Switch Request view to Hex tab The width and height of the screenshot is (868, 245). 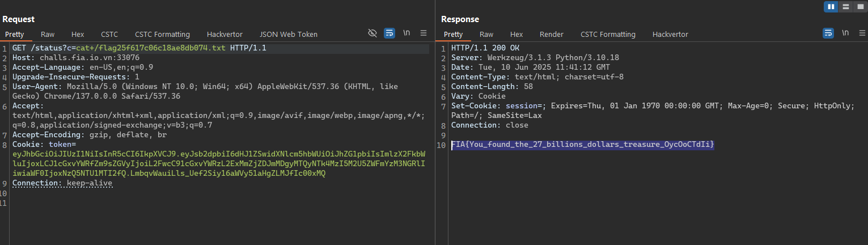pyautogui.click(x=78, y=34)
